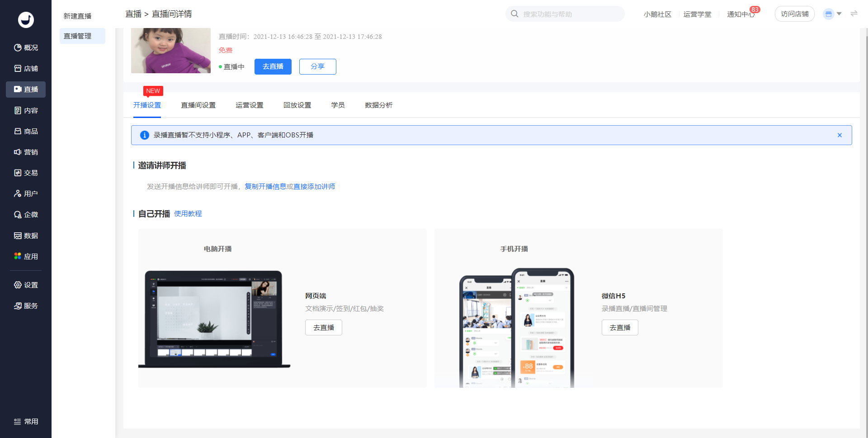The width and height of the screenshot is (868, 438).
Task: Click the 分享 share button
Action: click(x=317, y=66)
